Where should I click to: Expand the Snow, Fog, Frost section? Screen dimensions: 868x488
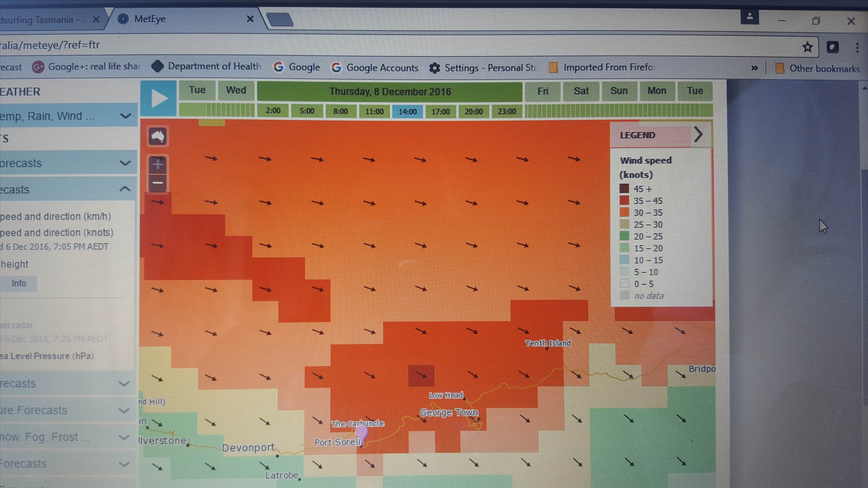[x=66, y=437]
